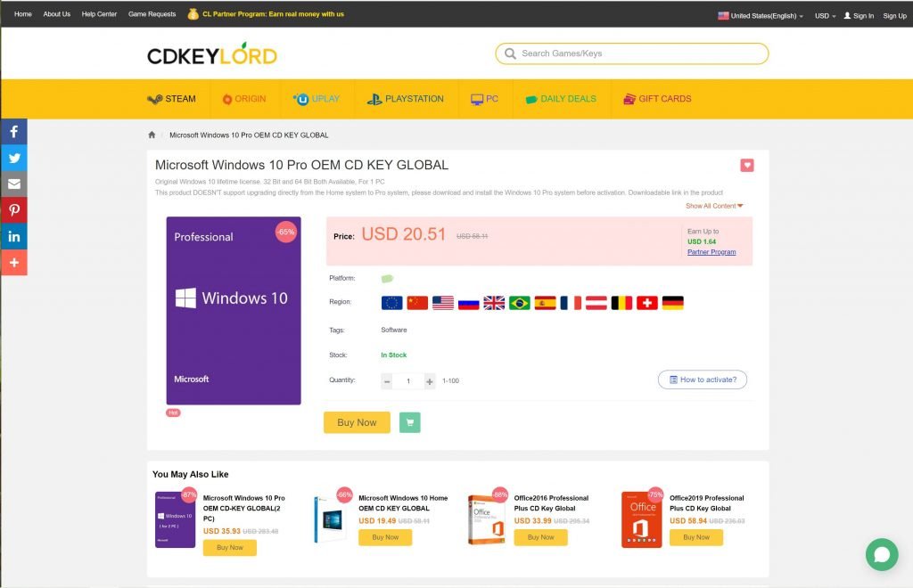
Task: Expand Show All Content
Action: coord(714,206)
